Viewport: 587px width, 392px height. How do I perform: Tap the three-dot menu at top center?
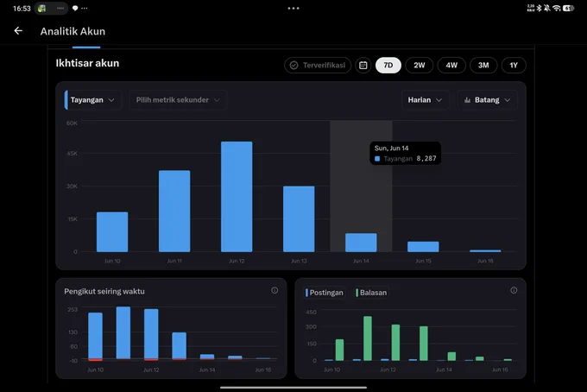click(x=293, y=9)
